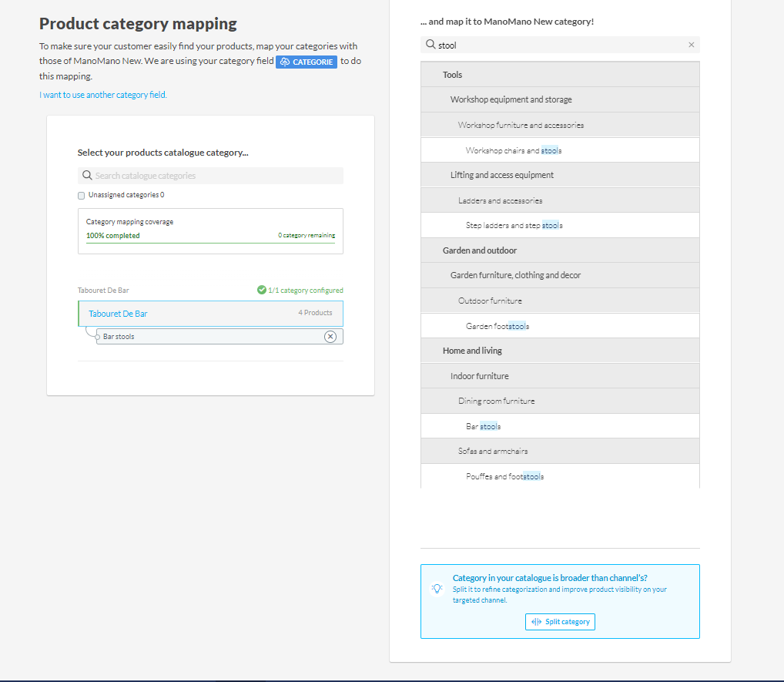The width and height of the screenshot is (784, 682).
Task: Collapse the Garden and outdoor group
Action: pos(479,250)
